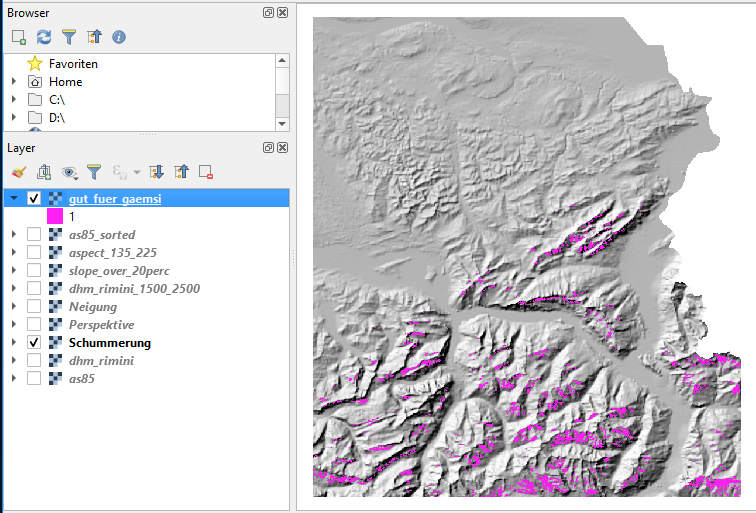This screenshot has height=513, width=756.
Task: Open Layer Styling panel brush icon
Action: coord(19,172)
